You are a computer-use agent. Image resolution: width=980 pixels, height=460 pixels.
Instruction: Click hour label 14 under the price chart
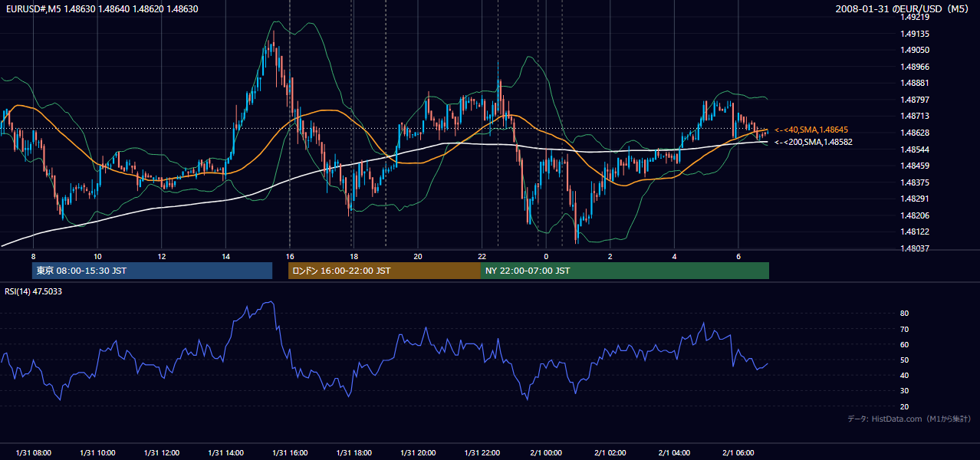(x=225, y=256)
